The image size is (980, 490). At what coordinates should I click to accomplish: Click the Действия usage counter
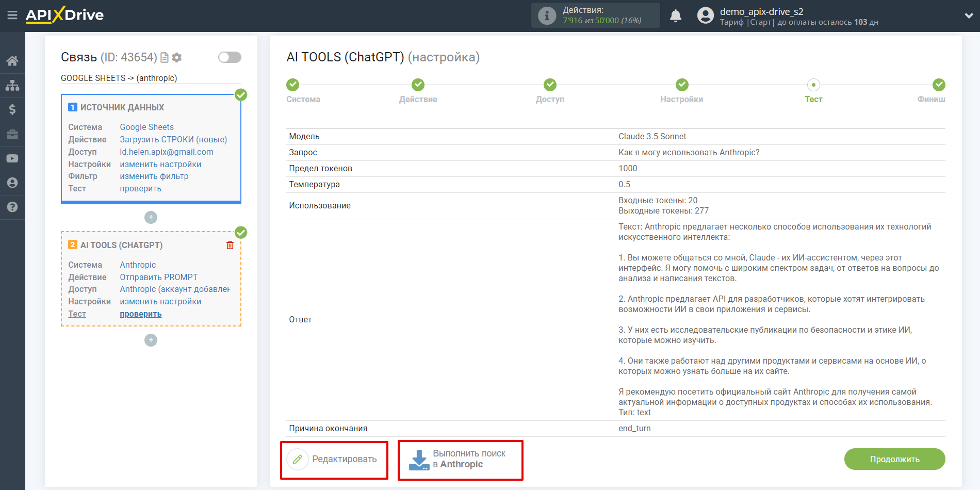point(595,15)
